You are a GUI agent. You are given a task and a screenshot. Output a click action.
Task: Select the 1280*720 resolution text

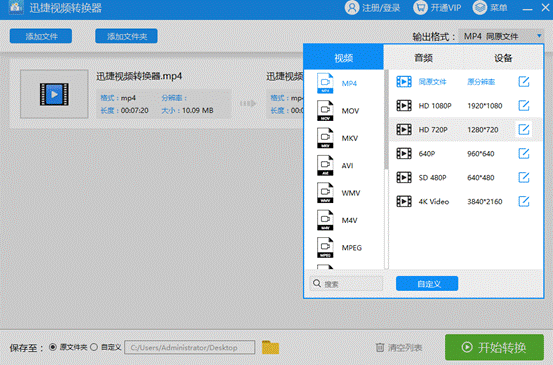click(x=482, y=130)
